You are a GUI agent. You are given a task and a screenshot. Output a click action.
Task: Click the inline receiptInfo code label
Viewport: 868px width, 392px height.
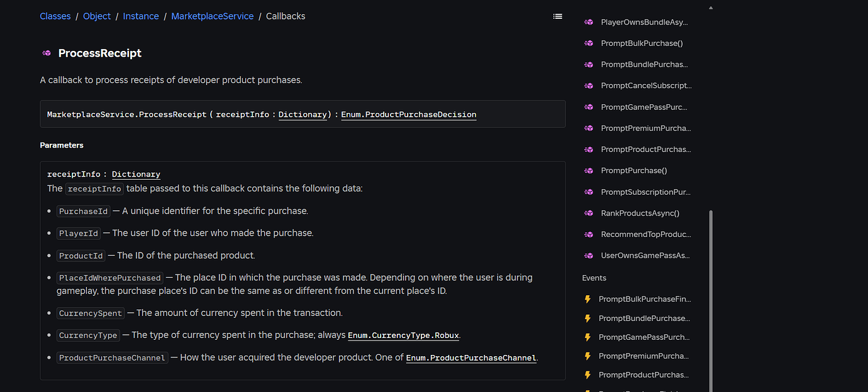coord(95,189)
